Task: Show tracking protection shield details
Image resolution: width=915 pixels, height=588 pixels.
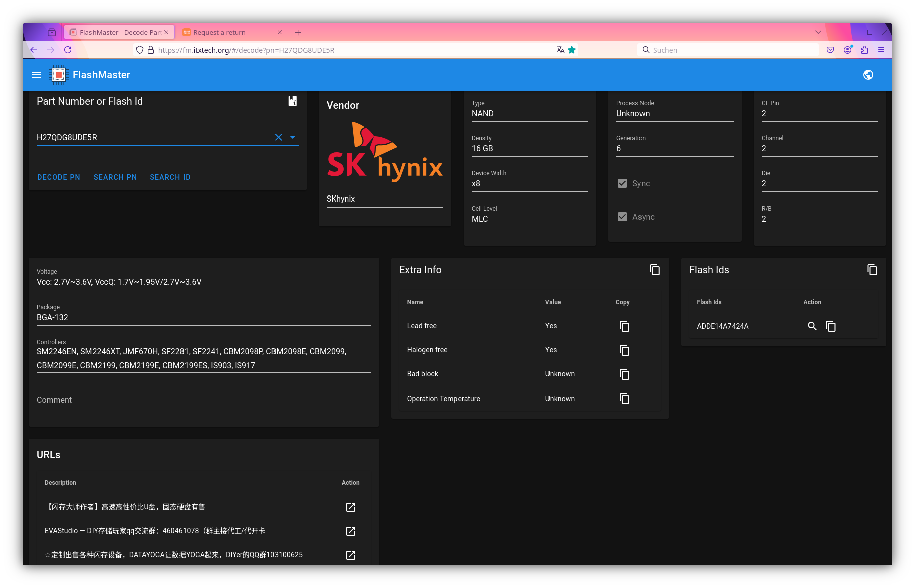Action: click(140, 50)
